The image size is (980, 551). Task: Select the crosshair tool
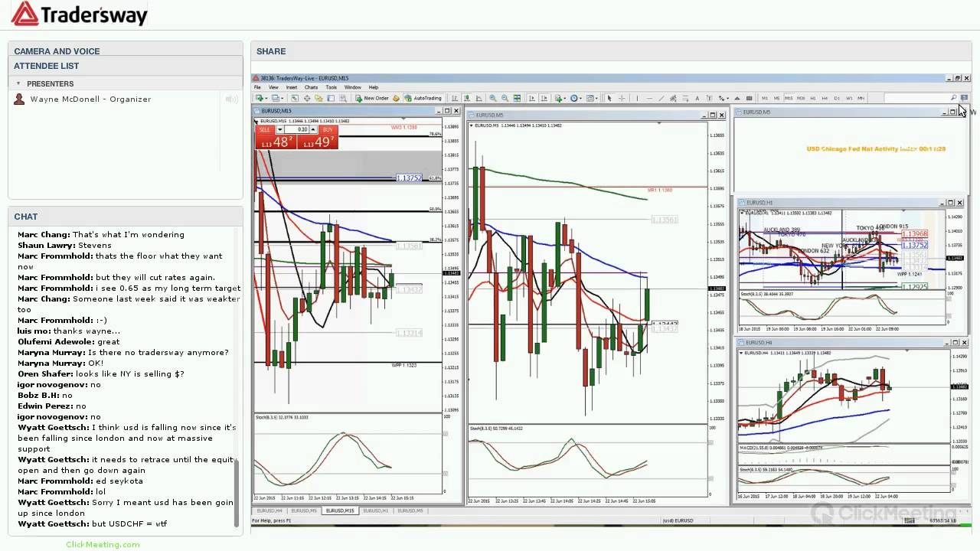click(622, 98)
